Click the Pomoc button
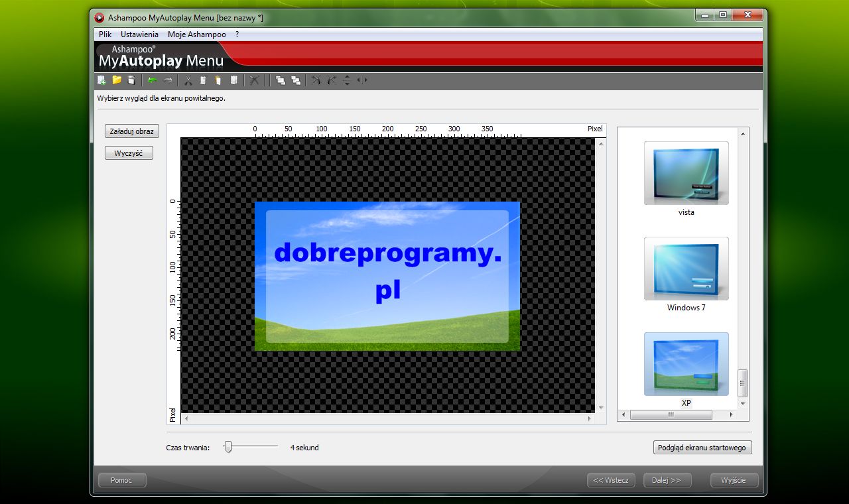The height and width of the screenshot is (504, 849). point(122,480)
